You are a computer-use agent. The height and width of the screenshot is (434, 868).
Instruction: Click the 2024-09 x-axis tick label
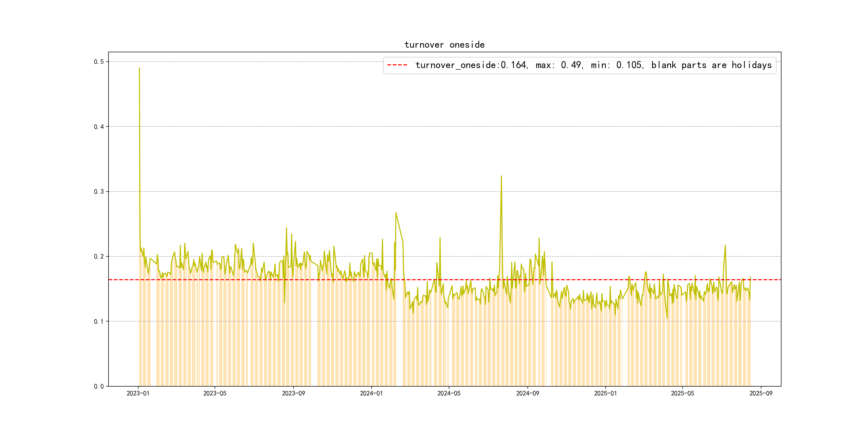(527, 393)
